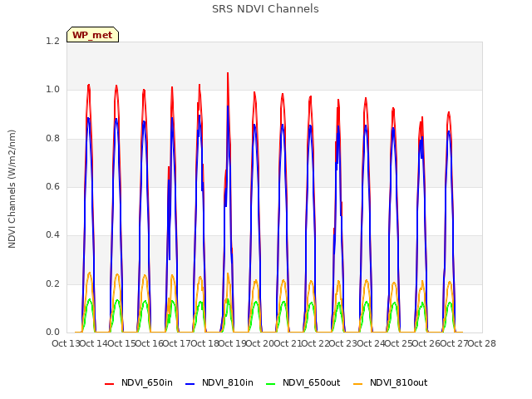The height and width of the screenshot is (399, 532).
Task: Click the 0.2 y-axis tick label
Action: [x=52, y=284]
